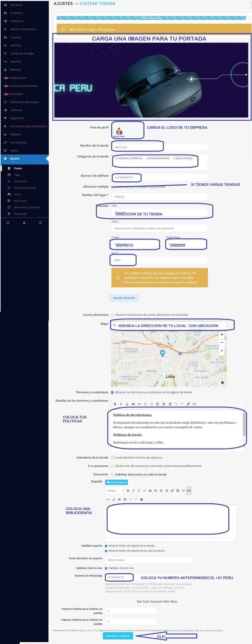Open the help icon in Biografía editor toolbar
The height and width of the screenshot is (644, 252).
tap(142, 500)
